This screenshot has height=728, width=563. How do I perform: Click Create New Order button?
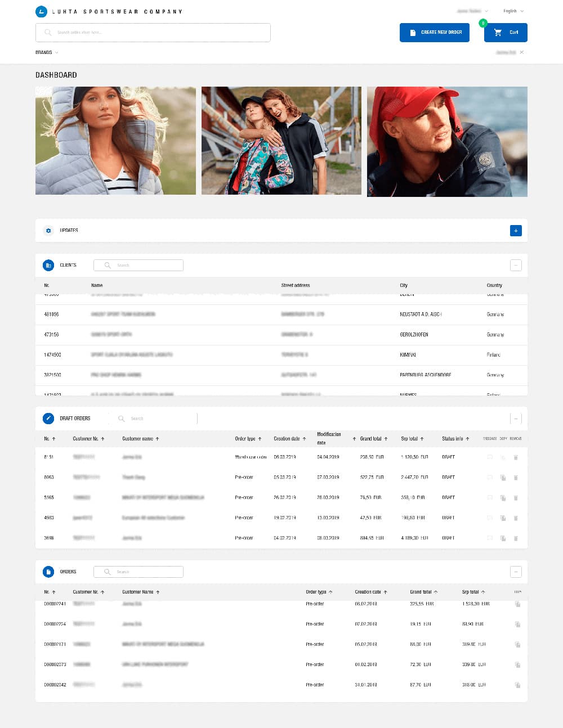(x=435, y=33)
